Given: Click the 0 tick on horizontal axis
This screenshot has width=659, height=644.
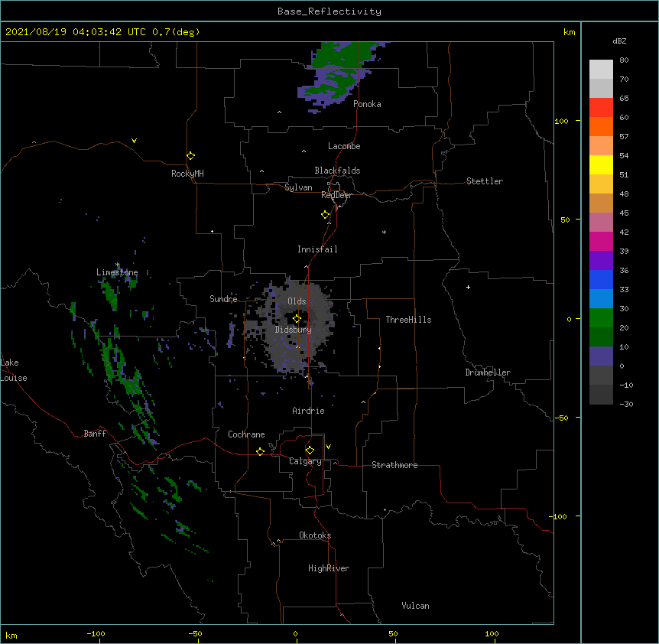Looking at the screenshot, I should [295, 633].
